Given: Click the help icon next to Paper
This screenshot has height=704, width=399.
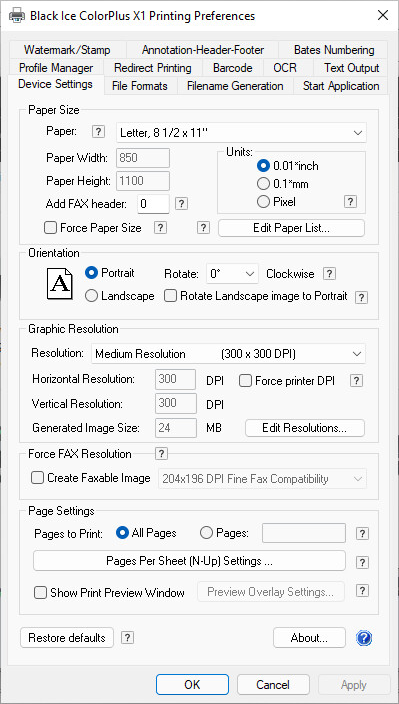Looking at the screenshot, I should [98, 132].
